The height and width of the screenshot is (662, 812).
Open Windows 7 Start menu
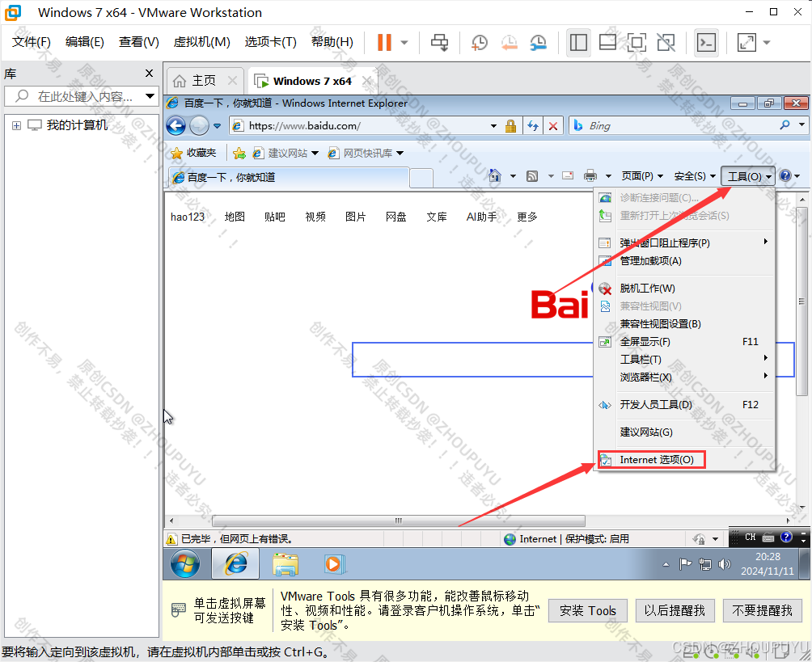[185, 564]
